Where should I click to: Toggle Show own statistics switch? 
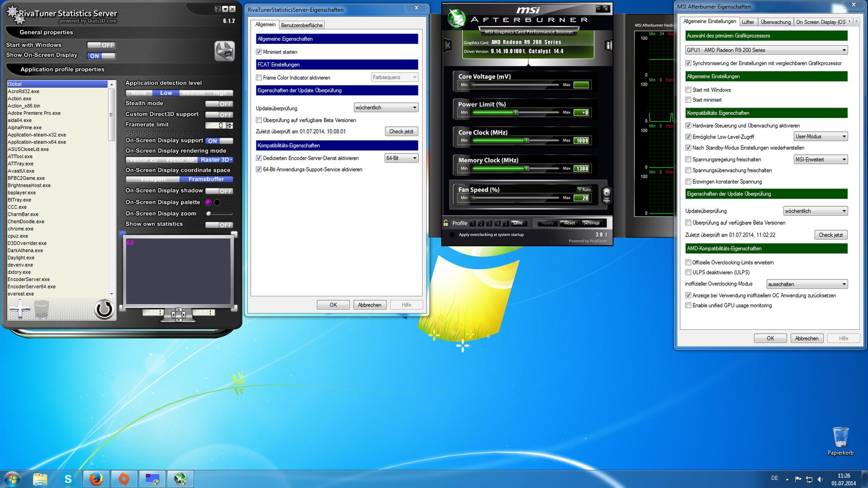[219, 225]
